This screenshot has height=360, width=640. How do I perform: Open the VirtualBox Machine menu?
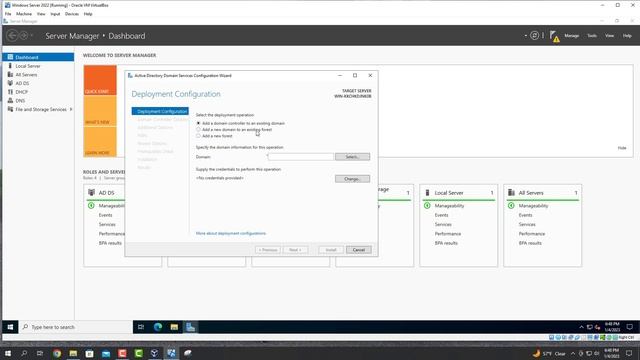(24, 14)
